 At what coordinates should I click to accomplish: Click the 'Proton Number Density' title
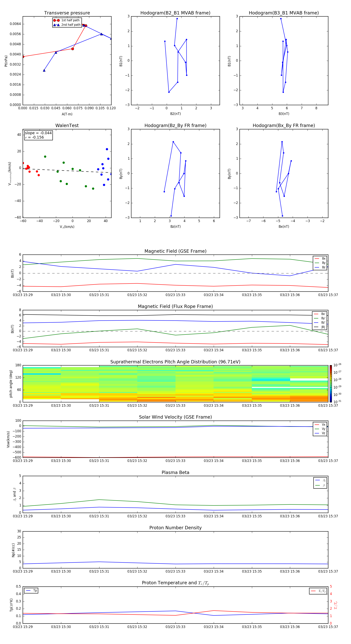pyautogui.click(x=175, y=528)
